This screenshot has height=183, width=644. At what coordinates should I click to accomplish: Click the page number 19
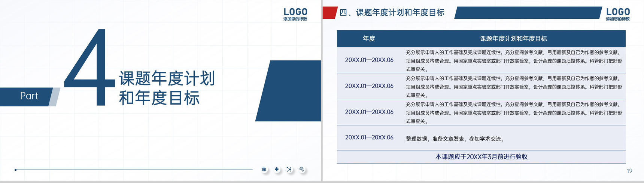[x=629, y=171]
